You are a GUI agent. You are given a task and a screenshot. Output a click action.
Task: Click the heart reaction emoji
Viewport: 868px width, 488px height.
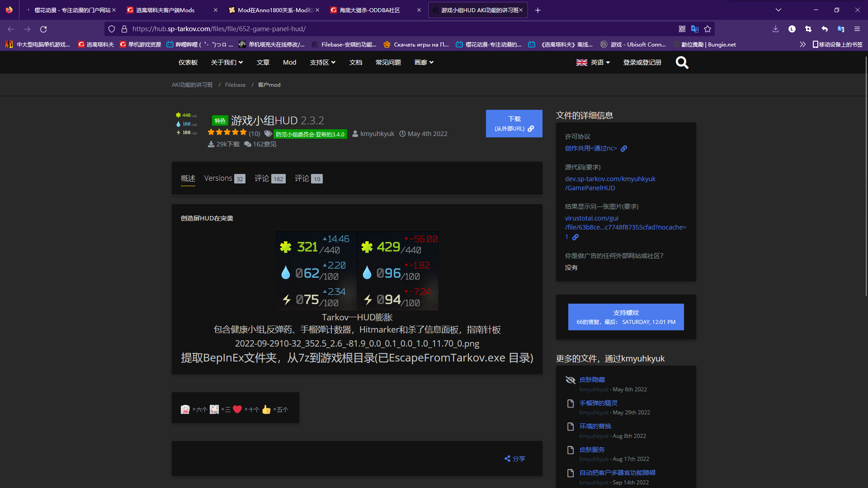pyautogui.click(x=238, y=409)
